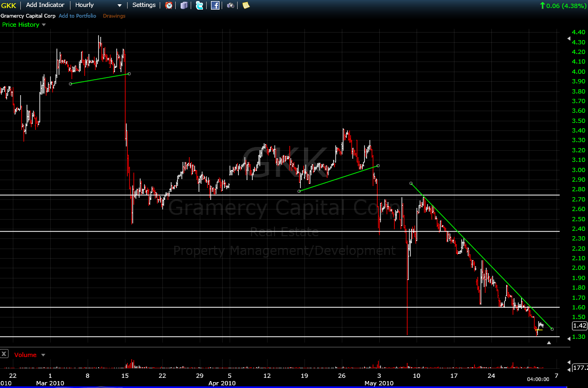Click the GKK ticker symbol
The height and width of the screenshot is (388, 588).
pos(8,6)
